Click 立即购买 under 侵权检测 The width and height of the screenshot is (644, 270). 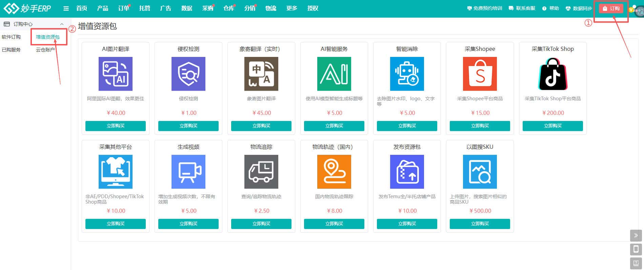coord(188,126)
